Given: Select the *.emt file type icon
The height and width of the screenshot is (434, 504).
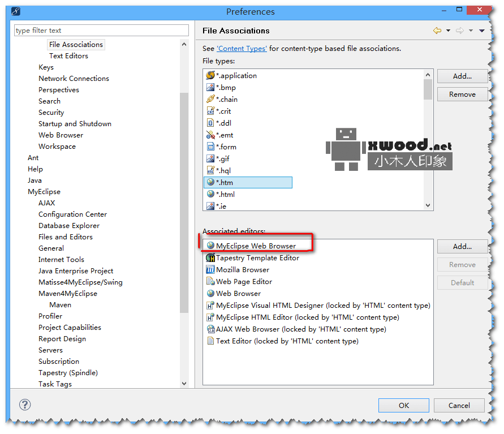Looking at the screenshot, I should coord(210,135).
